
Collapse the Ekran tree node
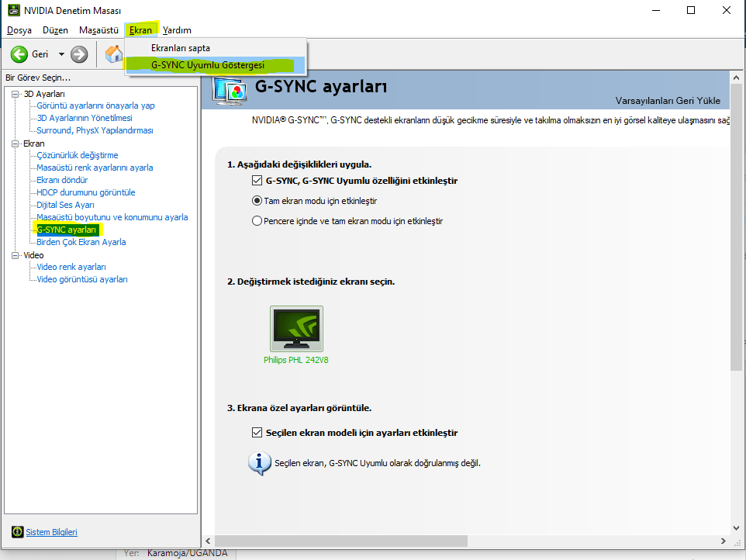(x=16, y=143)
